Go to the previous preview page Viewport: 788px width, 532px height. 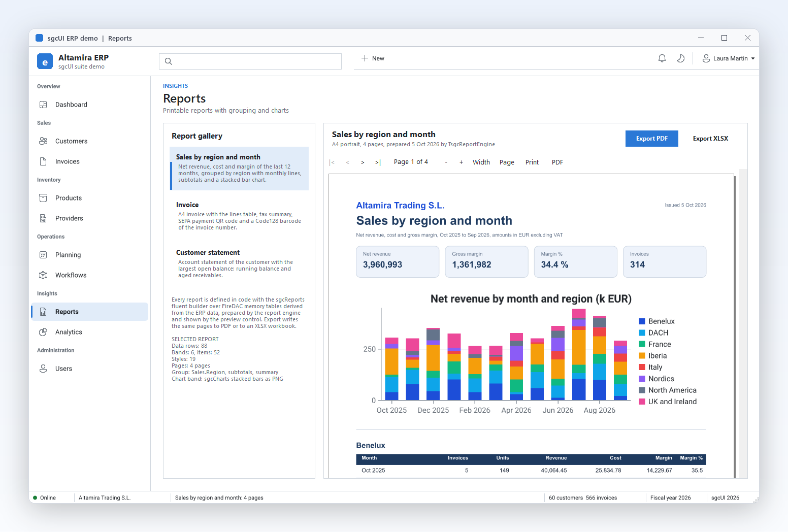pos(347,162)
